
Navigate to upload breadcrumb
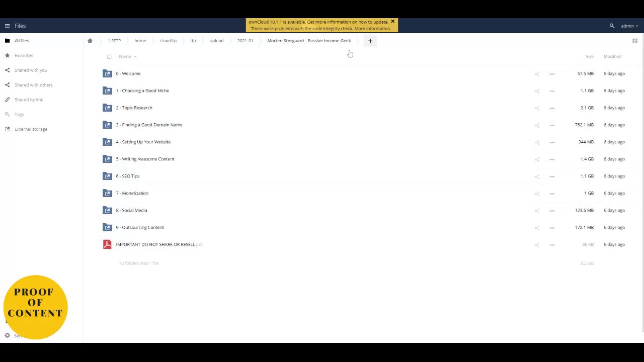coord(216,41)
